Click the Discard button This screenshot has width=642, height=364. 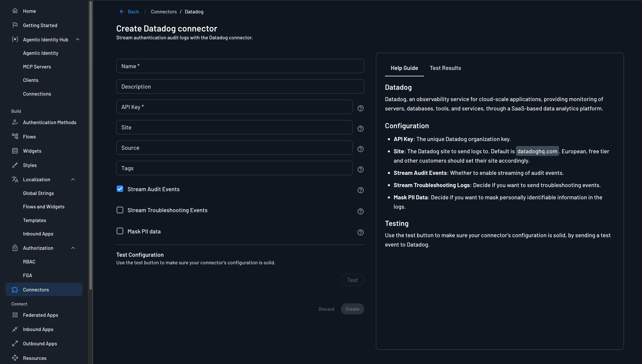(x=326, y=309)
